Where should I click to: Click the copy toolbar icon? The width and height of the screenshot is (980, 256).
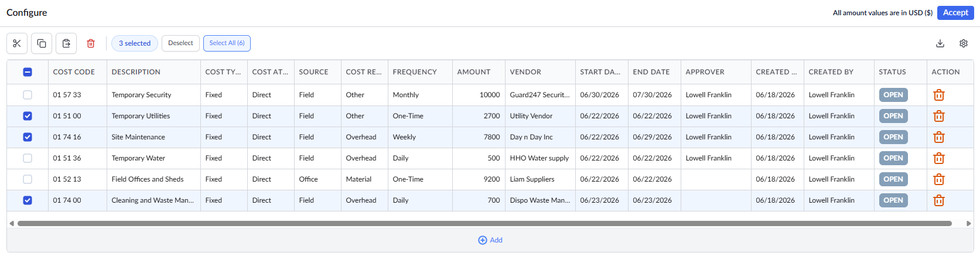click(42, 43)
